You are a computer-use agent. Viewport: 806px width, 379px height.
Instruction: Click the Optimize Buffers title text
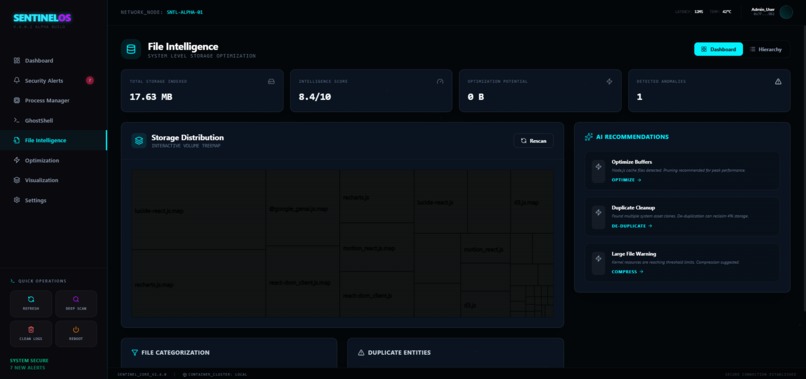click(632, 162)
